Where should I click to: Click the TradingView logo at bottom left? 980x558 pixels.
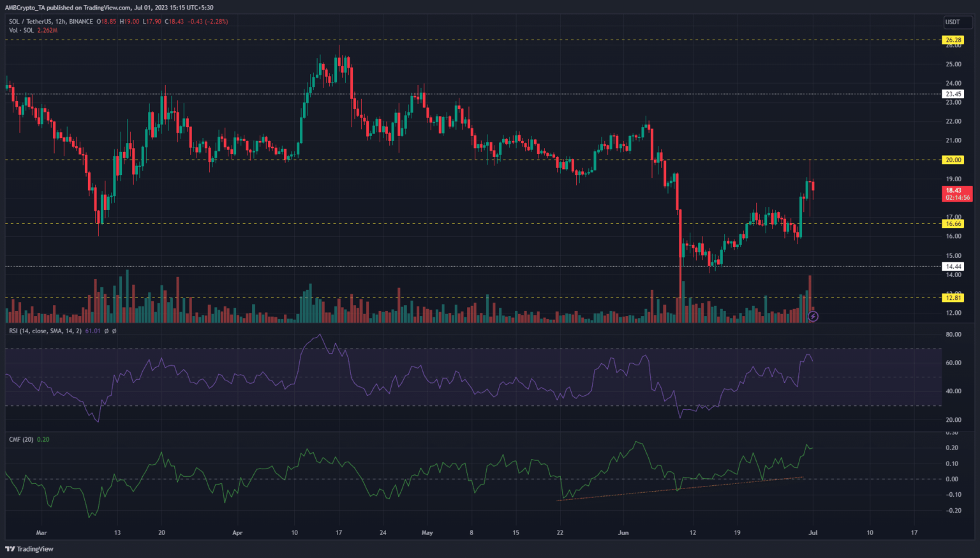point(29,549)
